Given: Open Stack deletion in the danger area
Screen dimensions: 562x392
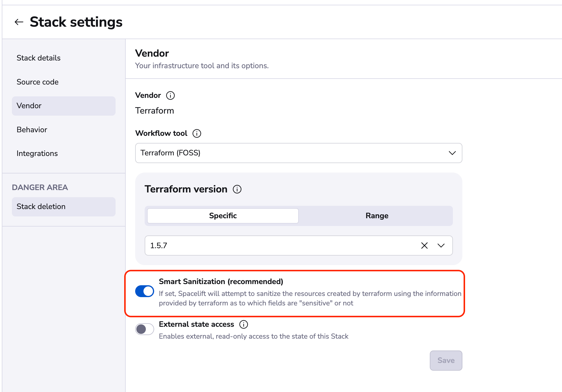Looking at the screenshot, I should (41, 207).
